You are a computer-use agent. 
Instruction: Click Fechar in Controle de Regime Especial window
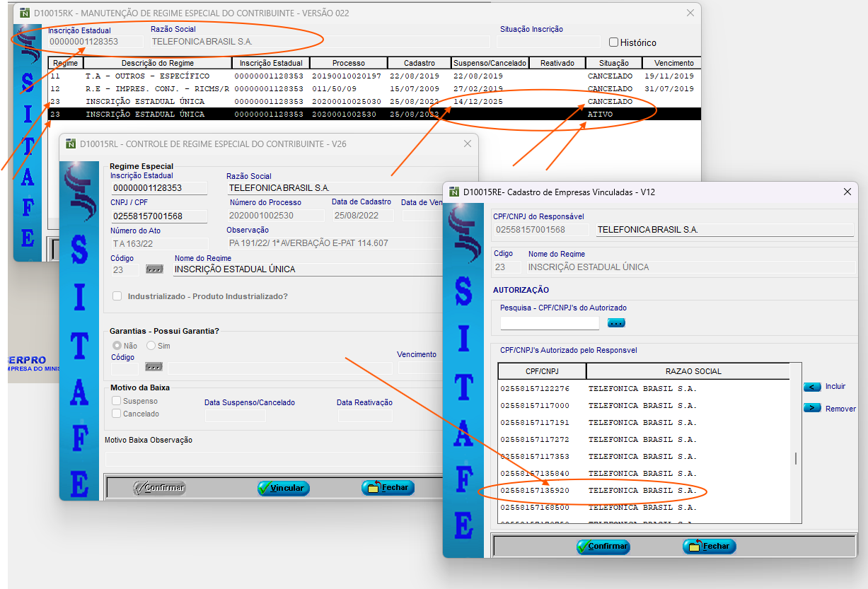[388, 488]
